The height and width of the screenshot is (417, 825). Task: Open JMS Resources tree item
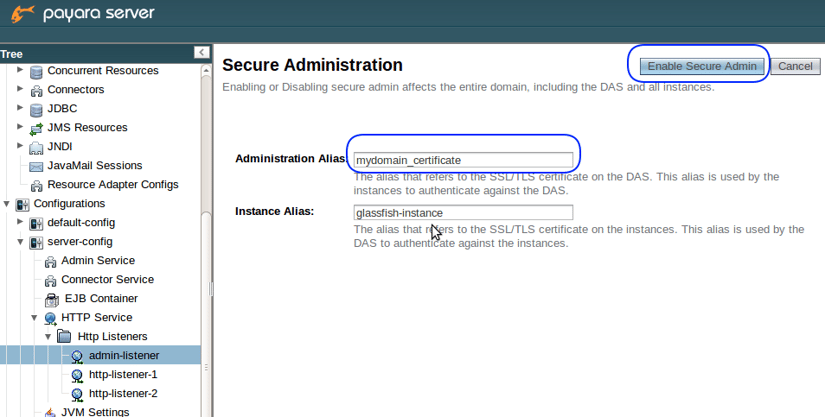coord(87,127)
